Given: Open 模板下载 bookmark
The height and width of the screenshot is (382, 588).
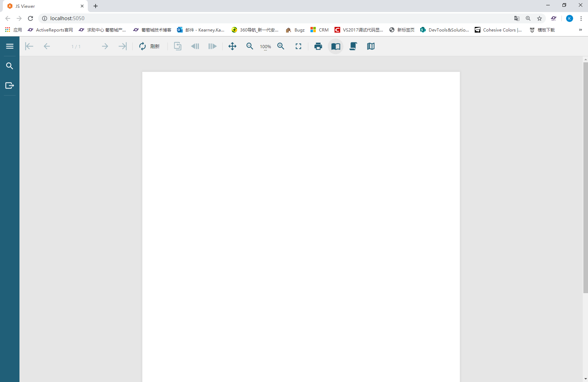Looking at the screenshot, I should point(542,30).
